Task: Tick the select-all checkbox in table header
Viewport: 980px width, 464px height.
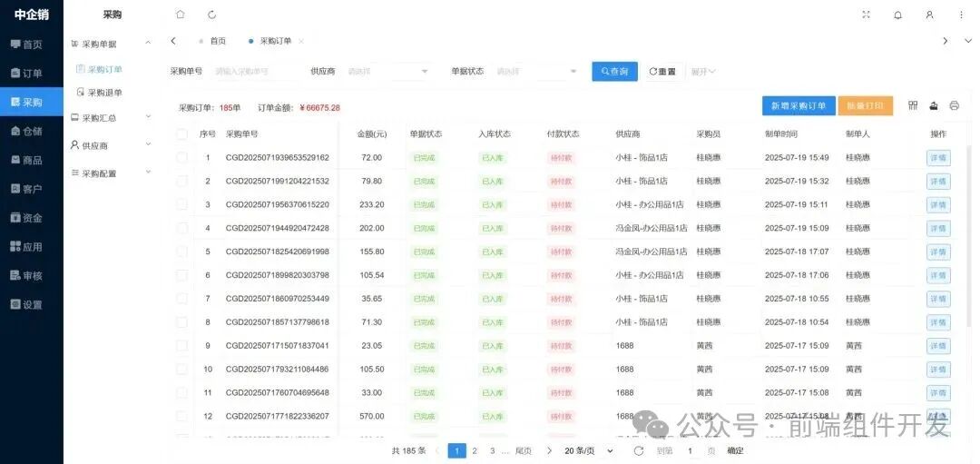Action: [x=181, y=133]
